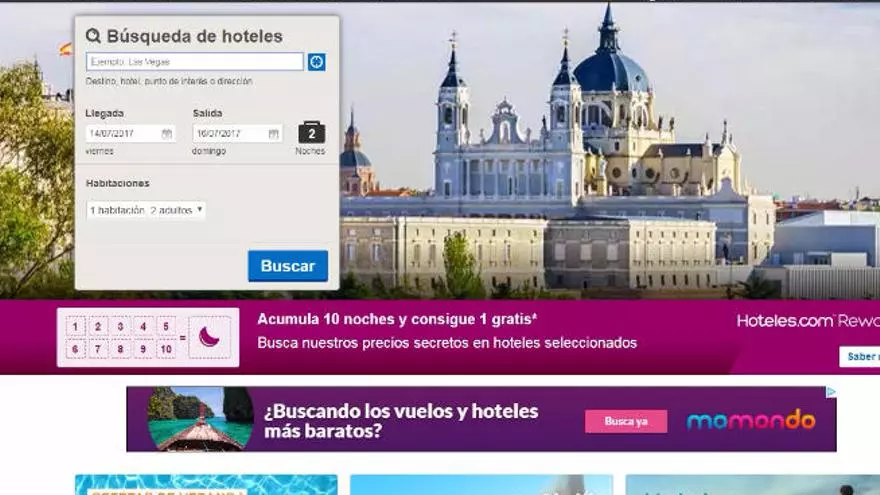Click the Hoteles.com Rewards logo

[807, 321]
